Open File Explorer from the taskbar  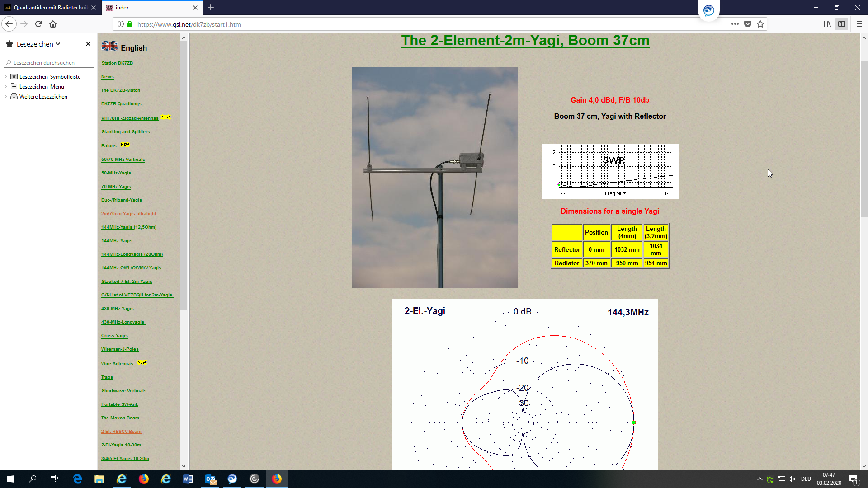[99, 479]
